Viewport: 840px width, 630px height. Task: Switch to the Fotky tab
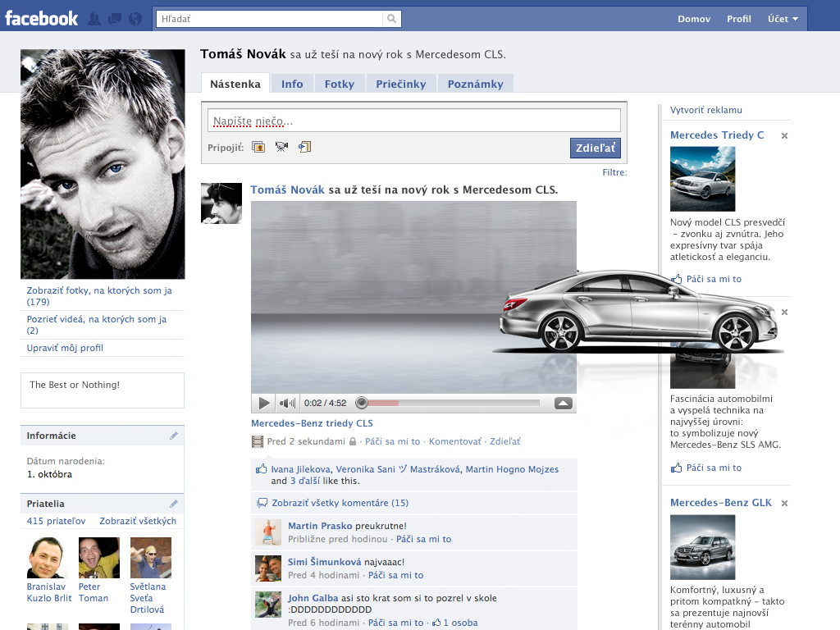339,84
